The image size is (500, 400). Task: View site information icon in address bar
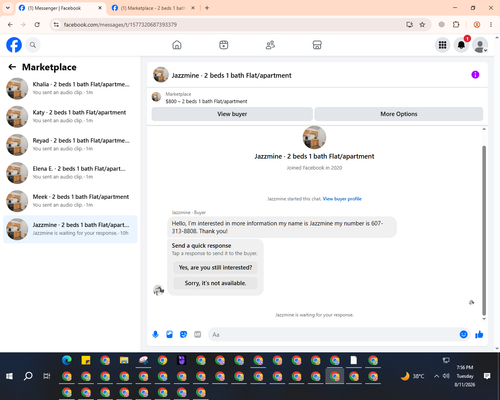(56, 25)
